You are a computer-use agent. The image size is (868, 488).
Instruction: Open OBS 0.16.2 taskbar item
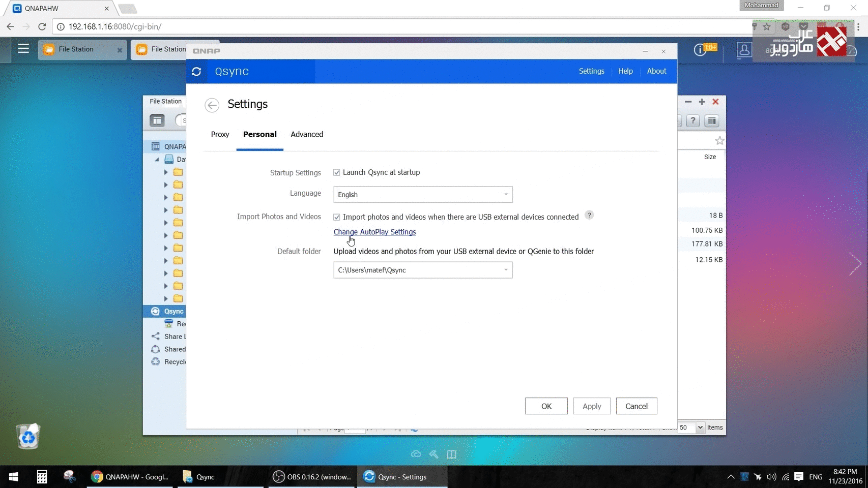(x=312, y=477)
